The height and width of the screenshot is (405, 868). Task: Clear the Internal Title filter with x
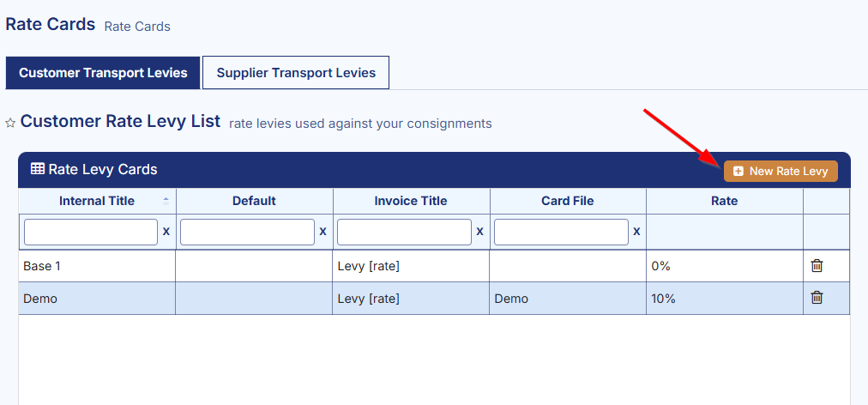(166, 232)
